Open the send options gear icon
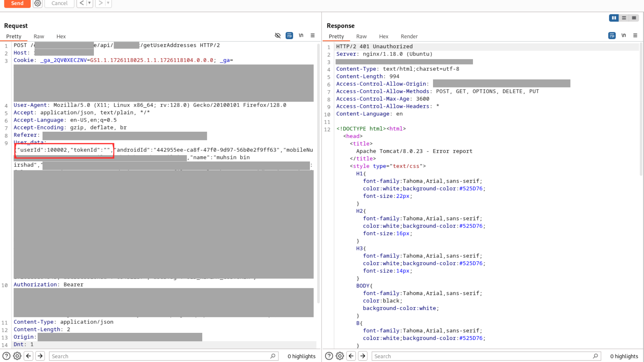 (38, 3)
